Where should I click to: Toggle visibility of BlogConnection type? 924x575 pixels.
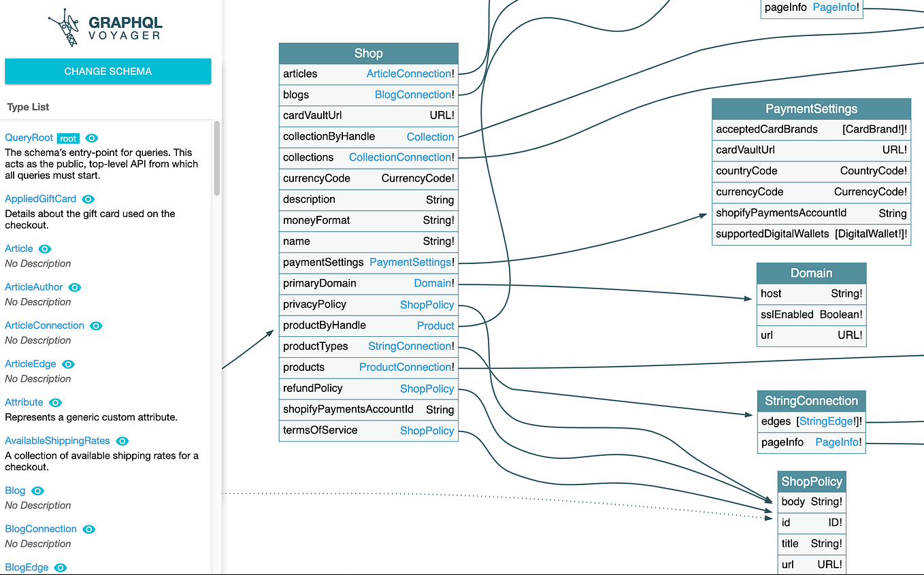[x=88, y=529]
